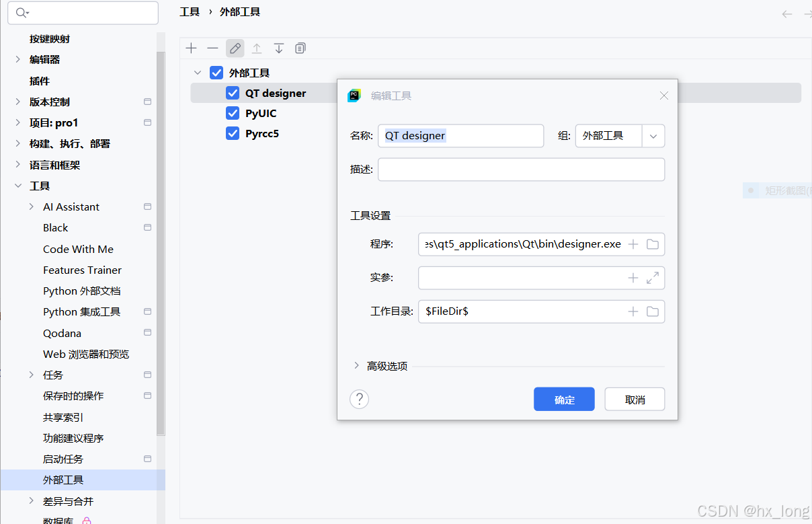The image size is (812, 524).
Task: Expand the 项目: pro1 settings node
Action: tap(17, 122)
